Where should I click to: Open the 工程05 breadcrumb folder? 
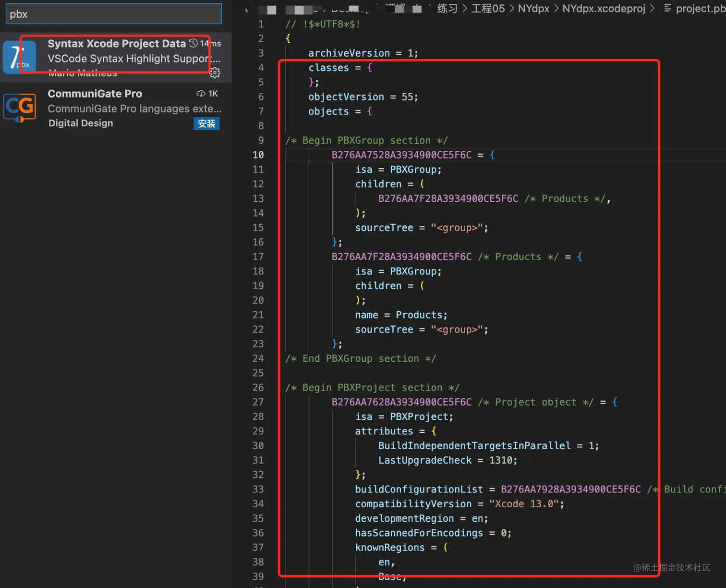tap(488, 8)
